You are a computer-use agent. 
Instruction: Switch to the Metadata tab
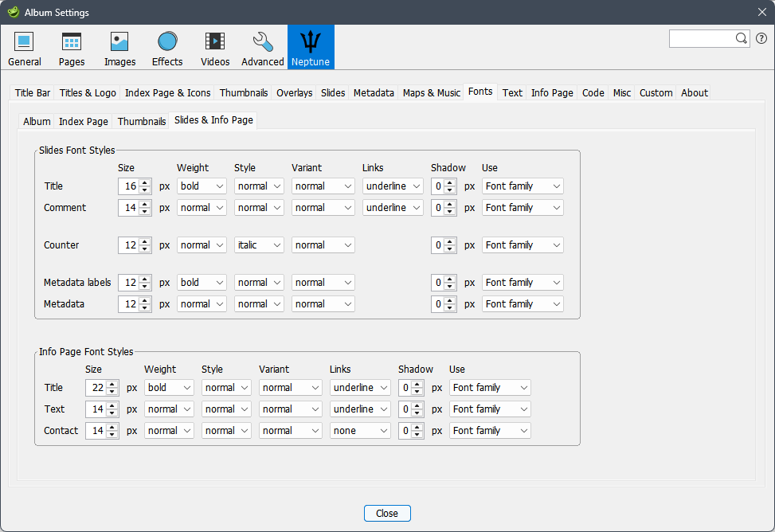tap(374, 93)
